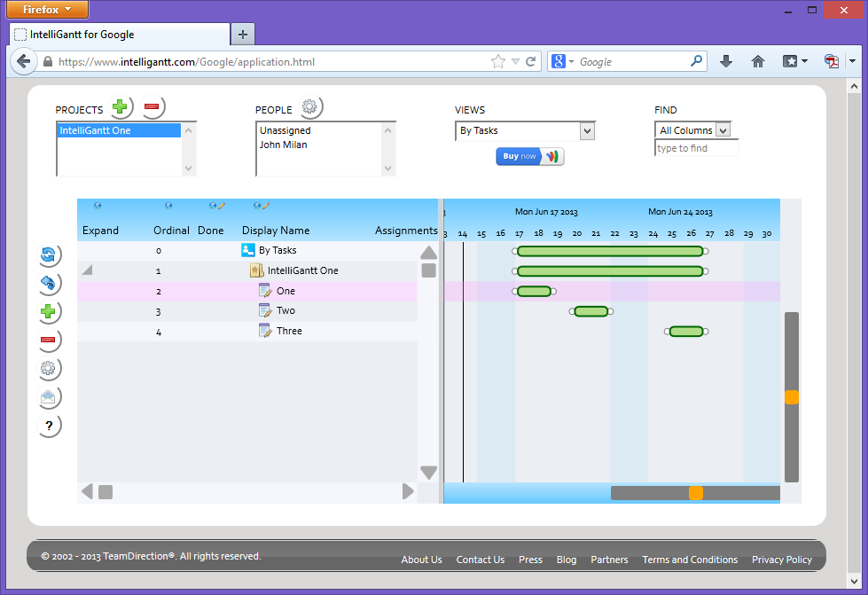Click the undo arrow icon in sidebar
The image size is (868, 595).
pos(48,283)
